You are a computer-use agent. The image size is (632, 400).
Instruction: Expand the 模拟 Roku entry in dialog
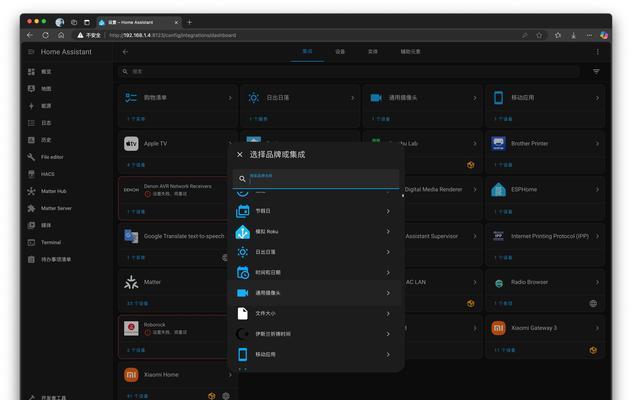316,231
